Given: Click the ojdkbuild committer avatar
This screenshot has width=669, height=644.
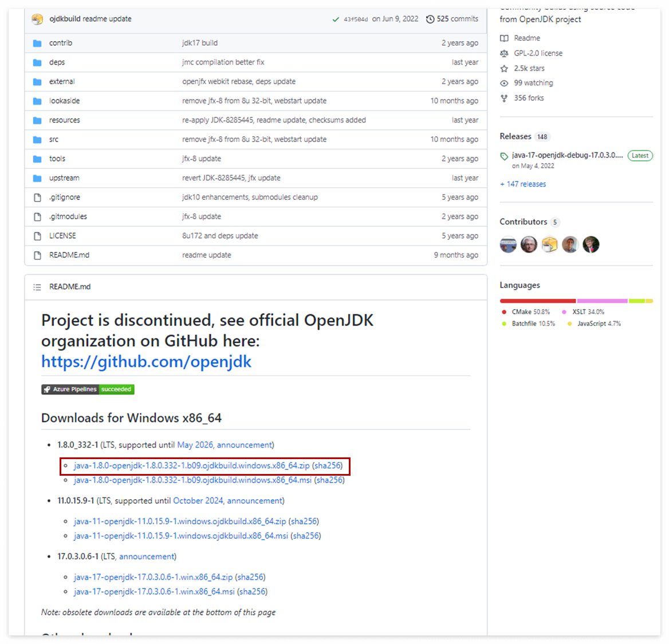Looking at the screenshot, I should coord(37,19).
